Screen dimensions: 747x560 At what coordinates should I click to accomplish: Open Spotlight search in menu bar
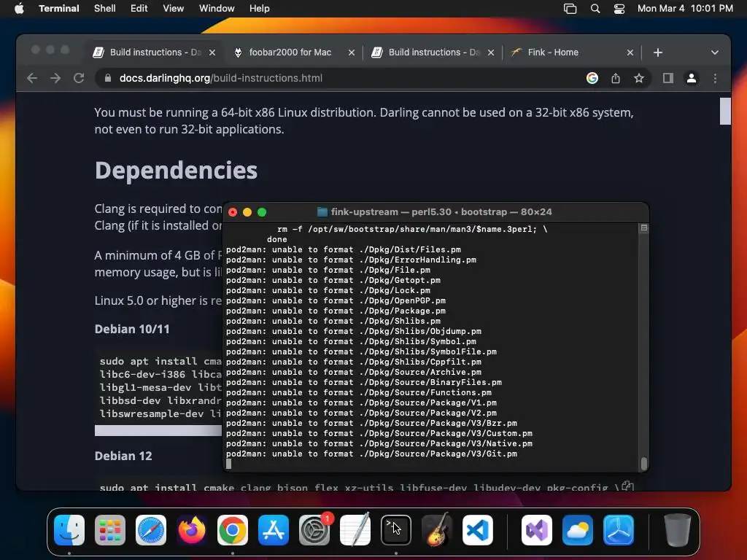(595, 9)
